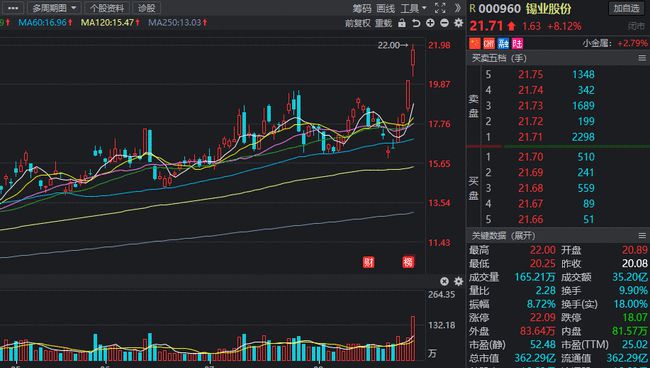This screenshot has width=650, height=368.
Task: Click the unlock padlock icon
Action: point(402,23)
